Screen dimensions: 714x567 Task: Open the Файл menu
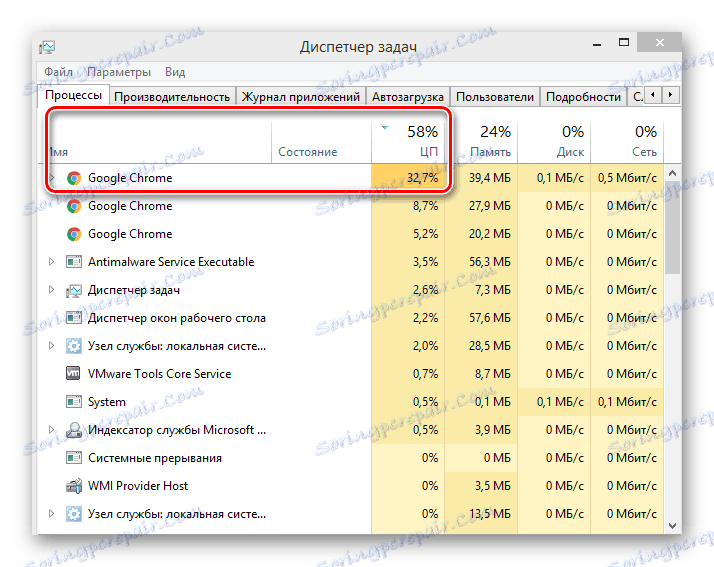[58, 72]
